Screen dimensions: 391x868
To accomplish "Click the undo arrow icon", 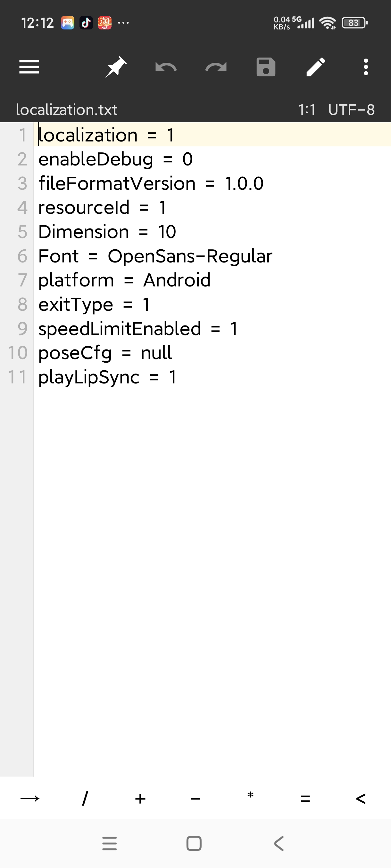I will (166, 67).
